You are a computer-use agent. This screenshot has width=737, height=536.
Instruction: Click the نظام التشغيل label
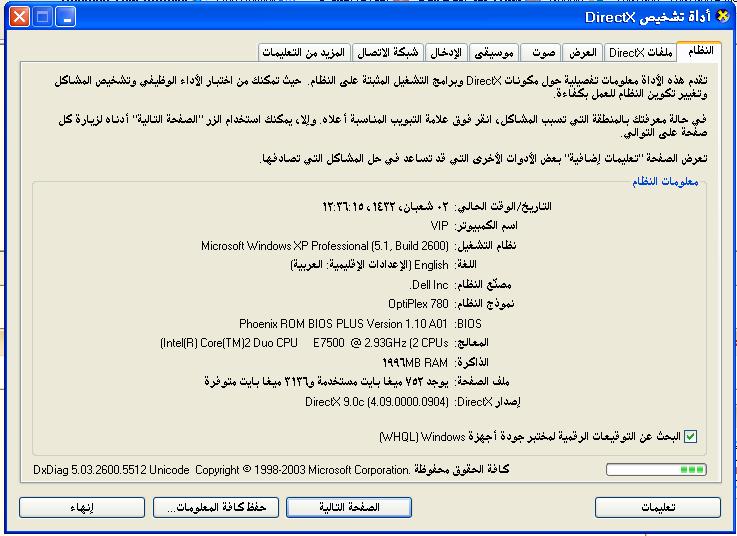pyautogui.click(x=485, y=245)
